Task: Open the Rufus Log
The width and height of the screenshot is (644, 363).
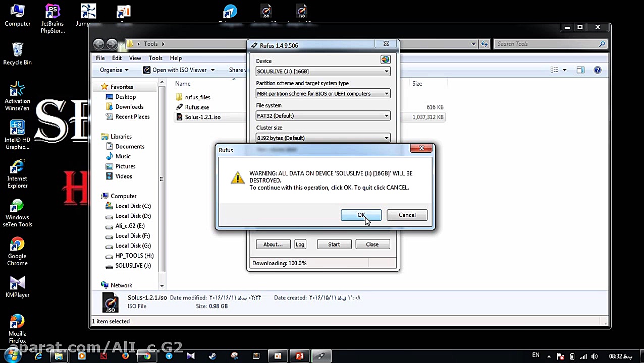Action: click(300, 245)
